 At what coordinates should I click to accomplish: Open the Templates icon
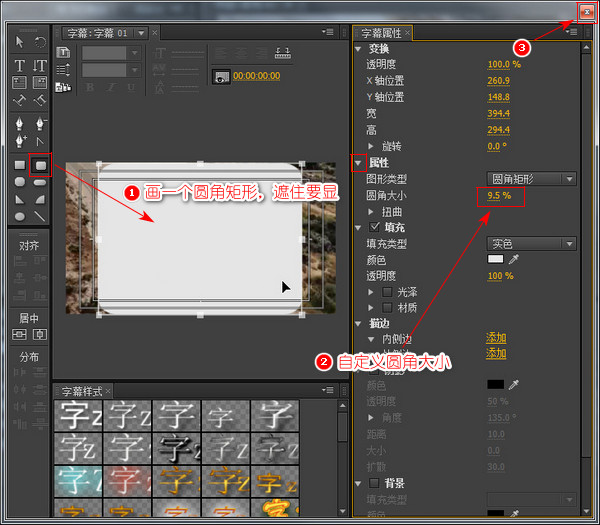tap(63, 88)
